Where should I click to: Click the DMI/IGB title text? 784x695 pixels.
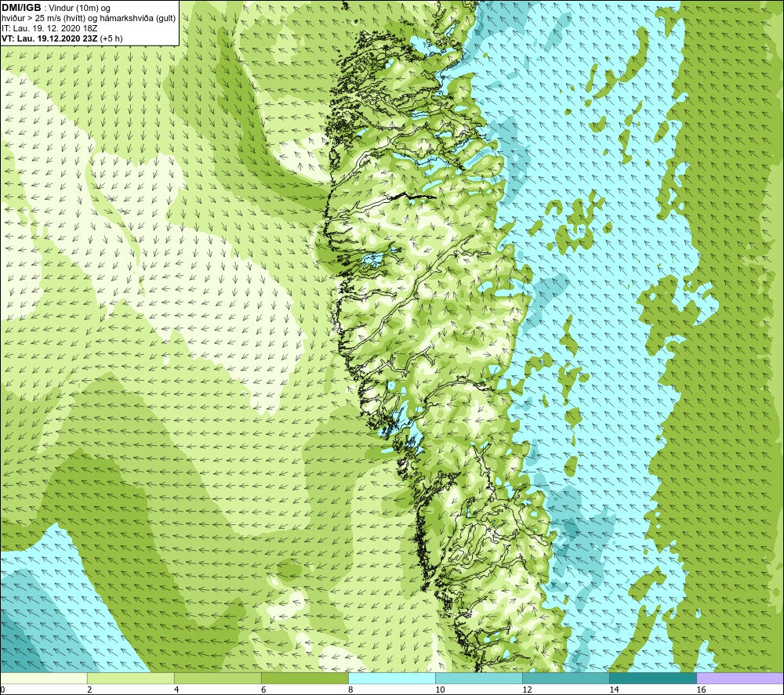click(x=21, y=8)
